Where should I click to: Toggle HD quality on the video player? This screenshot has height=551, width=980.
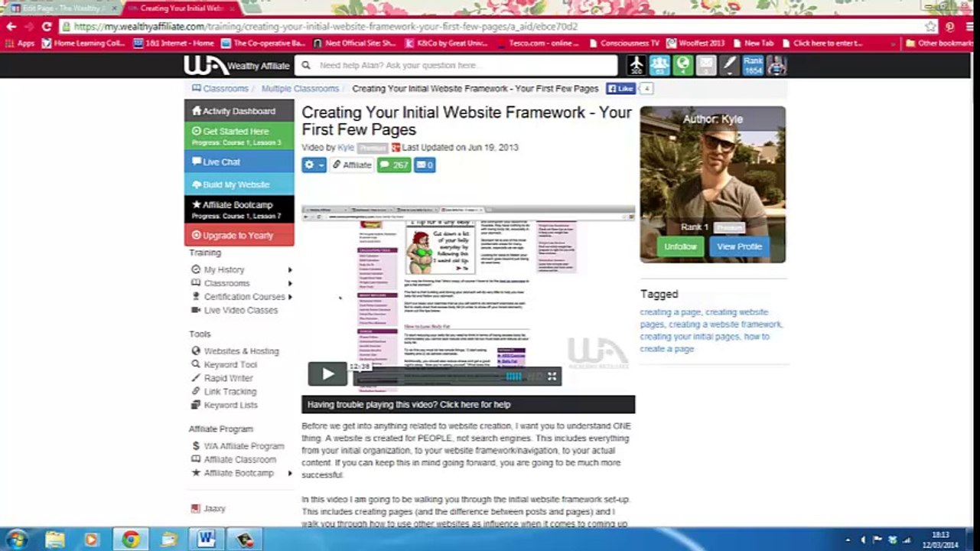(535, 377)
